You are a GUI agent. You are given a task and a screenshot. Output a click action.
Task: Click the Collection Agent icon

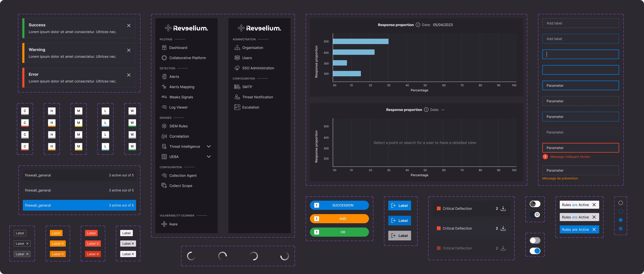click(164, 175)
